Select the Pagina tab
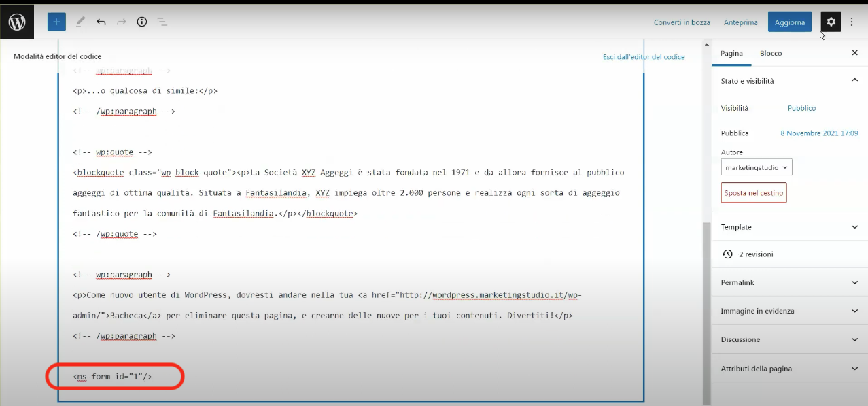The image size is (868, 406). 731,52
